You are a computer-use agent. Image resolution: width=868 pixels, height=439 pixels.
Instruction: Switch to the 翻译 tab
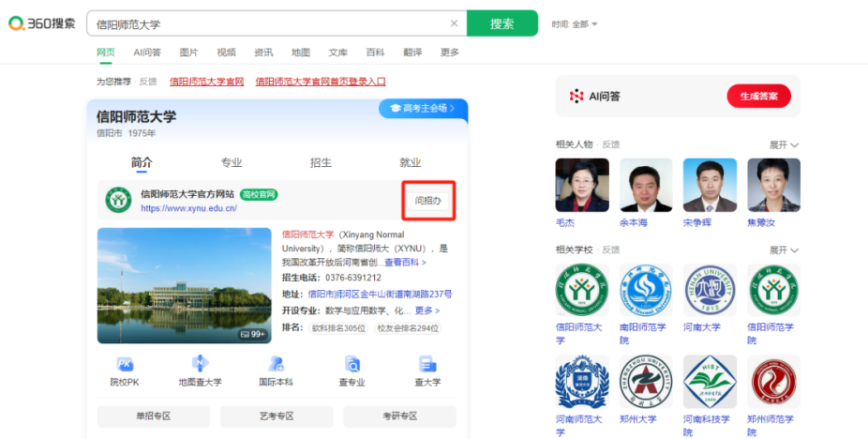[412, 53]
